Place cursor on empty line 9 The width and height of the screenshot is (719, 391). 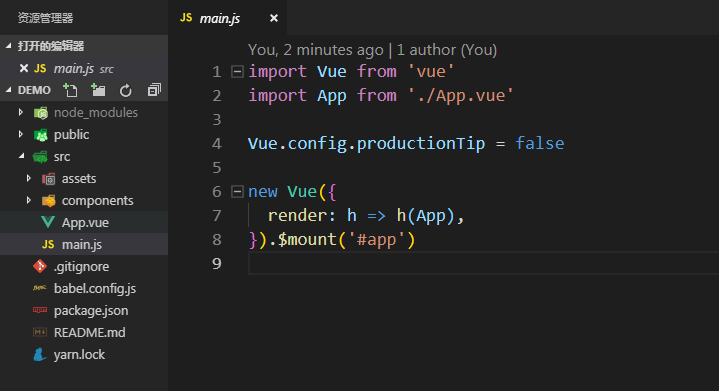[483, 263]
